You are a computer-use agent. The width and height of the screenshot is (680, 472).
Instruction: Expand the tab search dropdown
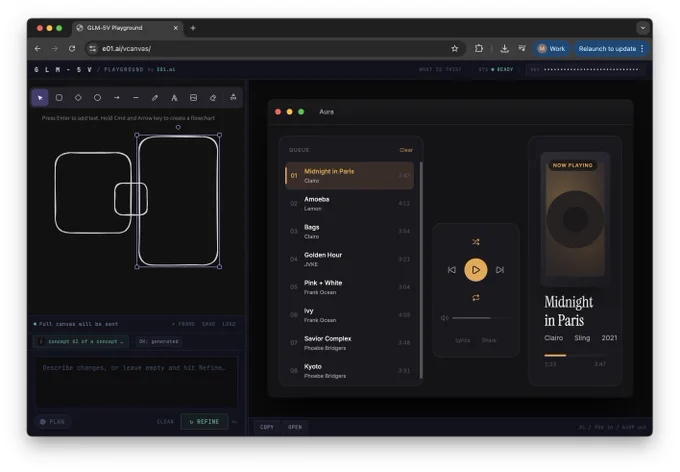point(643,28)
